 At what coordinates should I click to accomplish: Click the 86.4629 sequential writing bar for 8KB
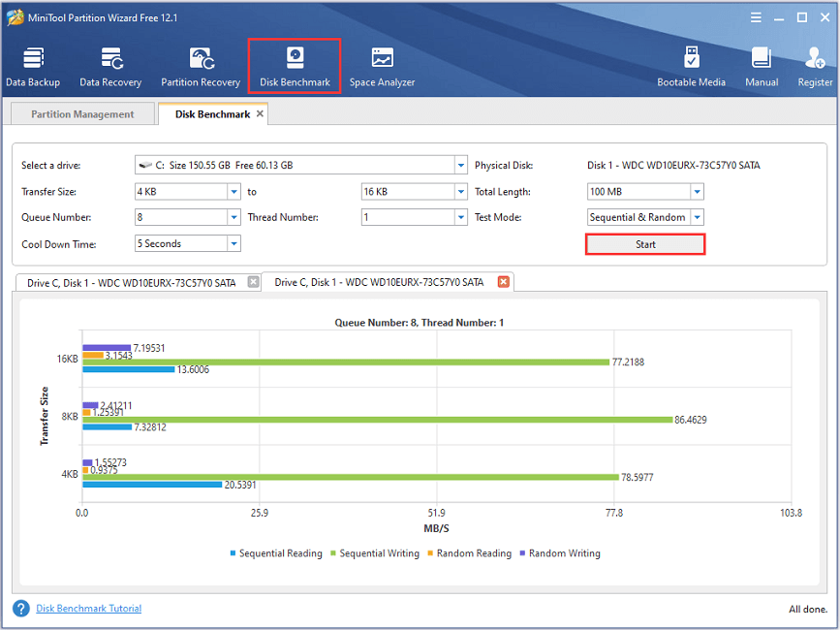(377, 420)
